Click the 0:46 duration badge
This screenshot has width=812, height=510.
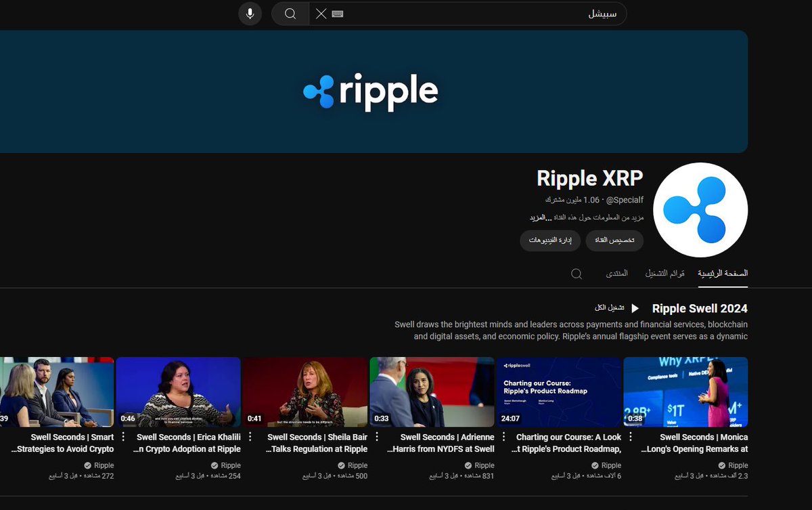pos(128,419)
